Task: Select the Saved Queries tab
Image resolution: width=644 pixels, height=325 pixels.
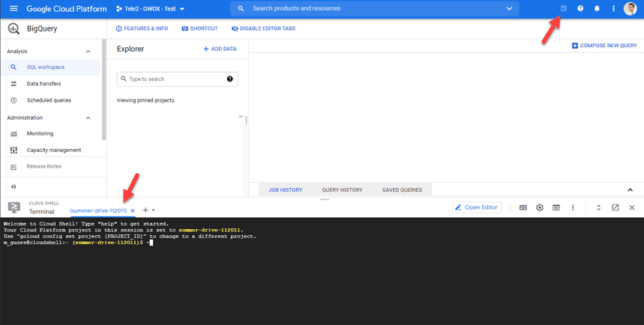Action: tap(402, 190)
